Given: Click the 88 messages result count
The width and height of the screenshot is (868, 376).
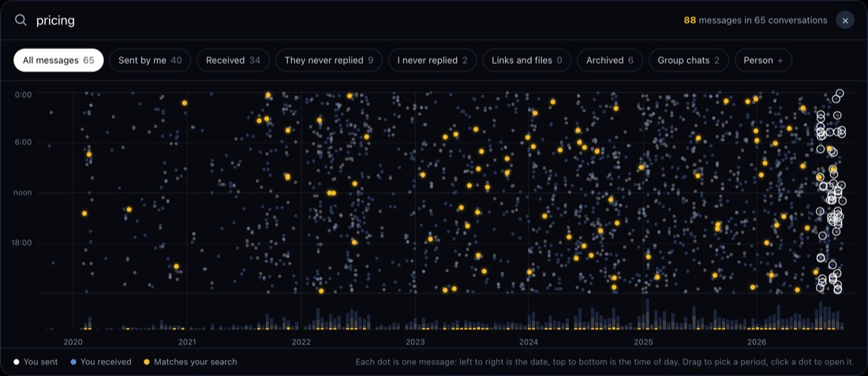Looking at the screenshot, I should pyautogui.click(x=756, y=20).
